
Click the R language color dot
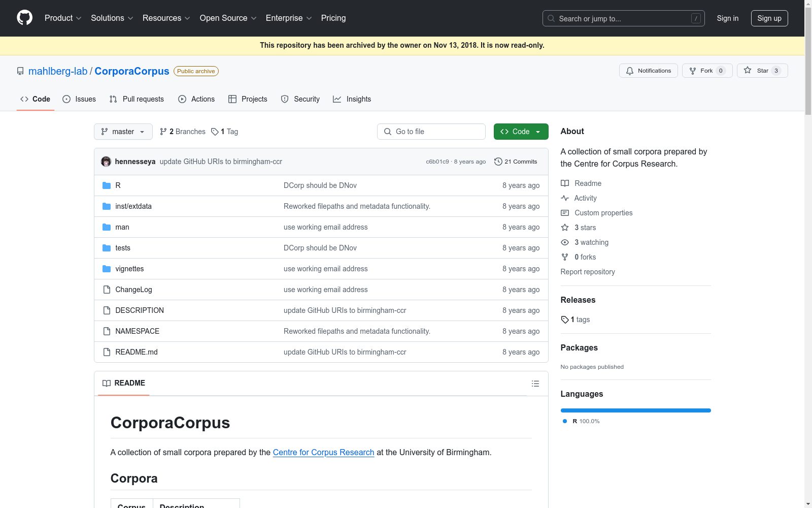(x=565, y=421)
